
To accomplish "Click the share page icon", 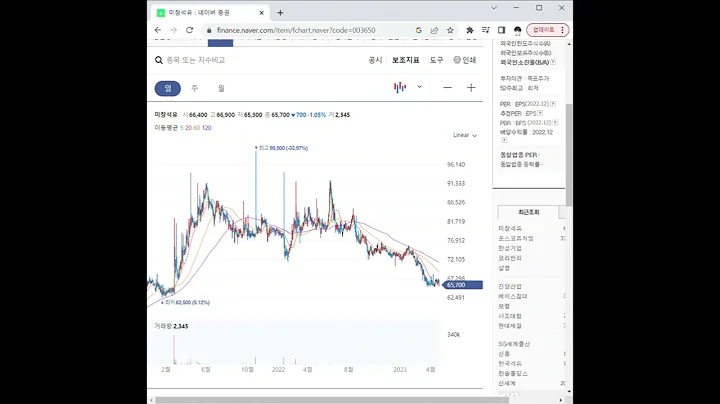I will [434, 30].
